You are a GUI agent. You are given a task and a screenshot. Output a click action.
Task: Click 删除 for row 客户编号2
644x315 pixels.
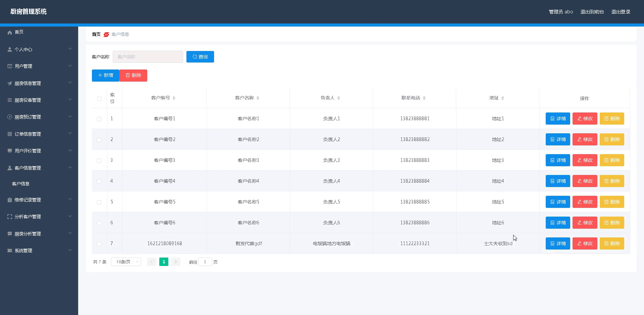pos(612,139)
